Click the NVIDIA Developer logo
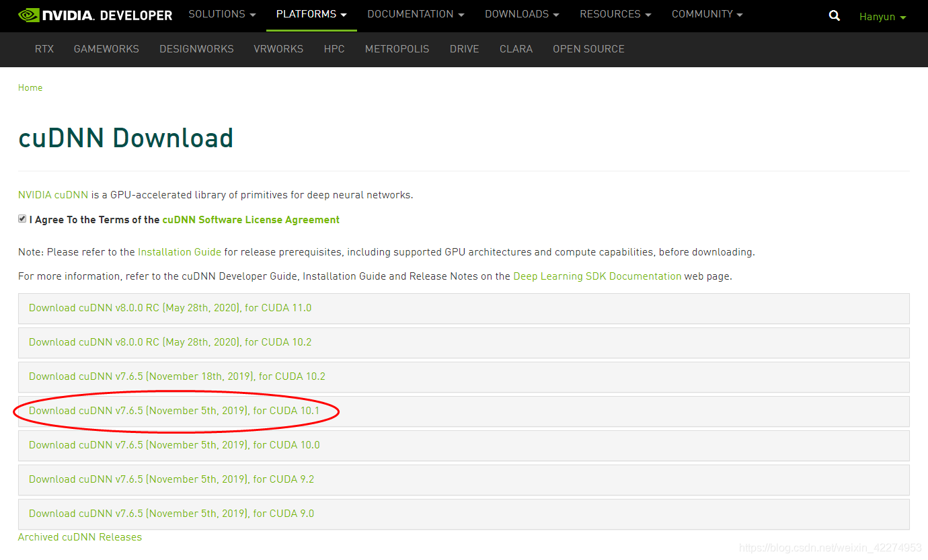Screen dimensions: 928x560 click(95, 15)
